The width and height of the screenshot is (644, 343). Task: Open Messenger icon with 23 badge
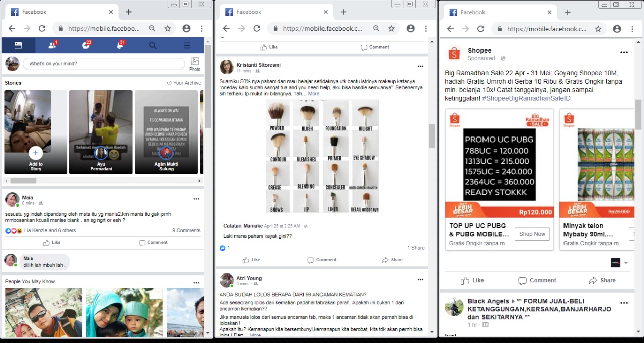coord(86,45)
